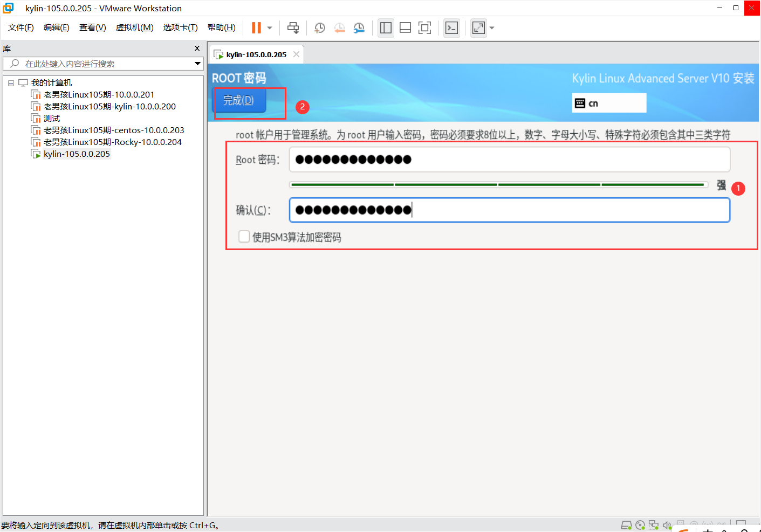Select the 测试 virtual machine
761x532 pixels.
(x=52, y=119)
